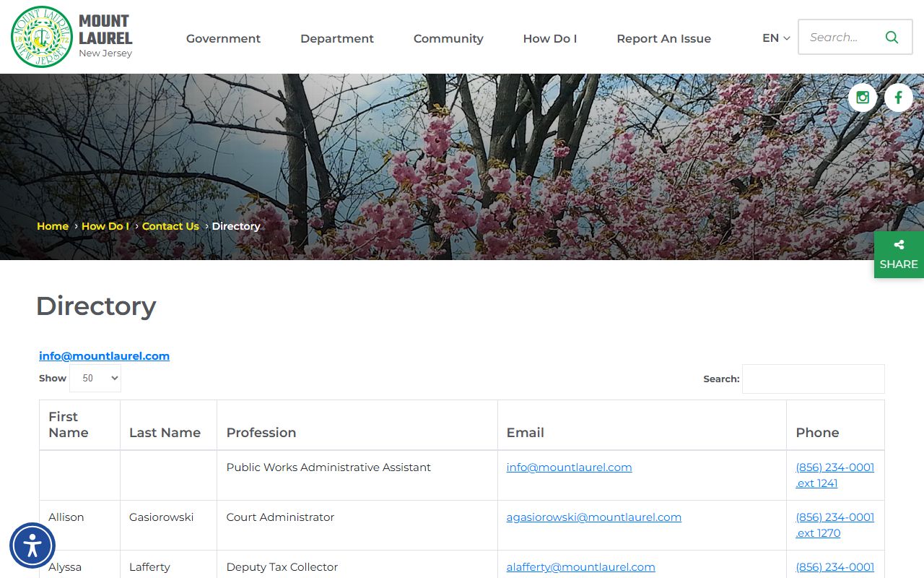
Task: Go to the Contact Us breadcrumb link
Action: tap(170, 226)
